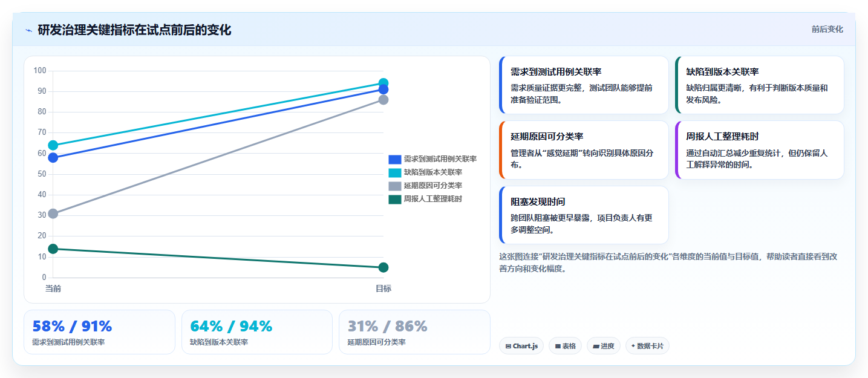Click the x-axis label 目标
Image resolution: width=868 pixels, height=378 pixels.
[x=383, y=288]
